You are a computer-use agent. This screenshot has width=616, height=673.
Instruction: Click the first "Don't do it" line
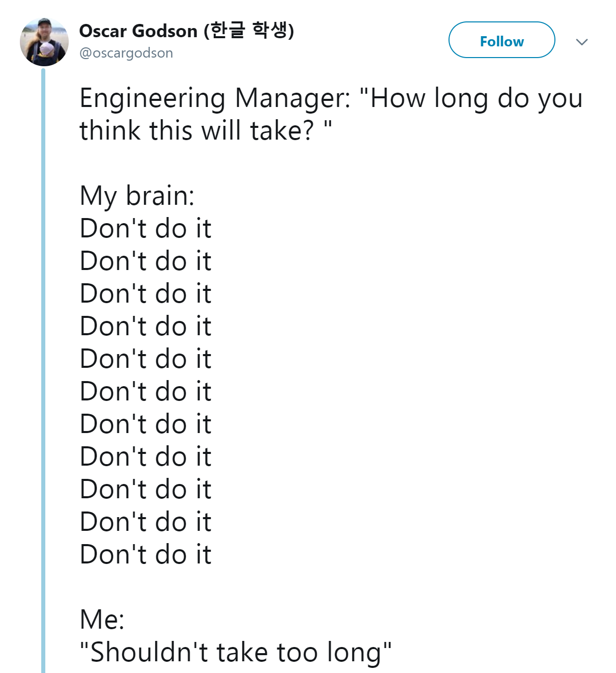146,228
